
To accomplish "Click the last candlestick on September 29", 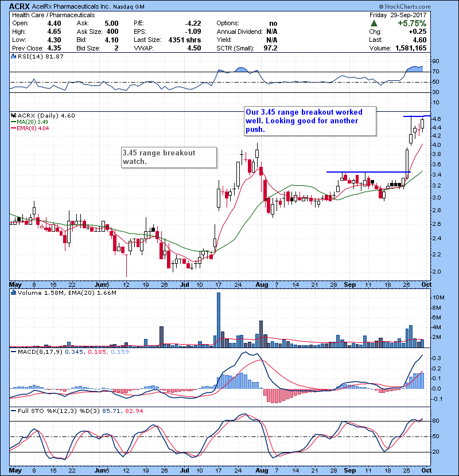I will tap(422, 125).
